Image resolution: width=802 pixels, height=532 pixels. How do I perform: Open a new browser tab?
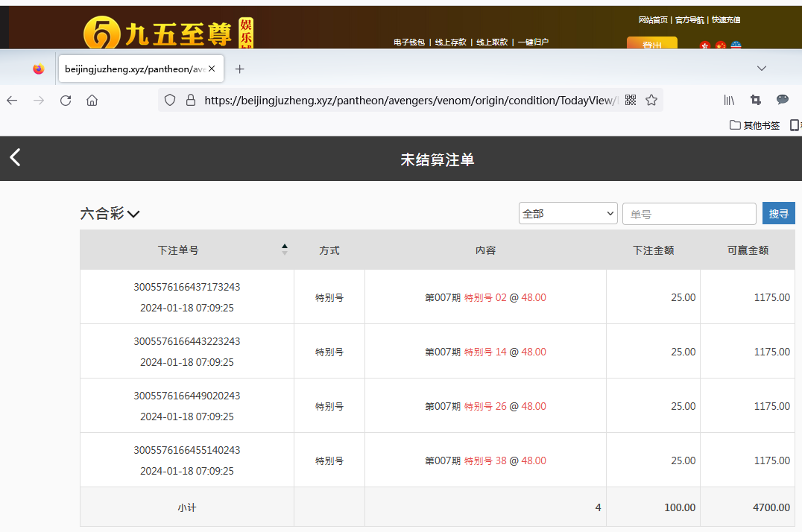[239, 69]
